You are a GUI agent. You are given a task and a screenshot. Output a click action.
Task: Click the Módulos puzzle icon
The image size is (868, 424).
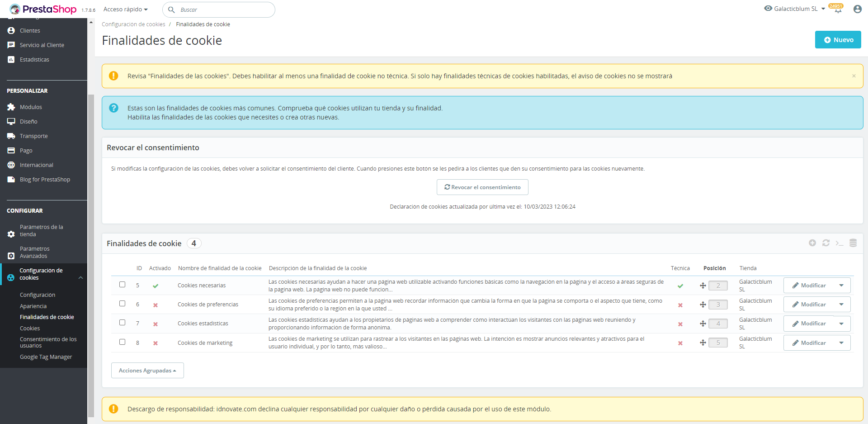coord(11,107)
